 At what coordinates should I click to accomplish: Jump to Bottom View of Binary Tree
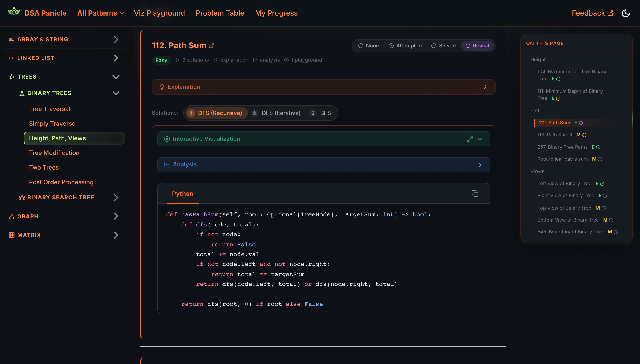[x=568, y=220]
